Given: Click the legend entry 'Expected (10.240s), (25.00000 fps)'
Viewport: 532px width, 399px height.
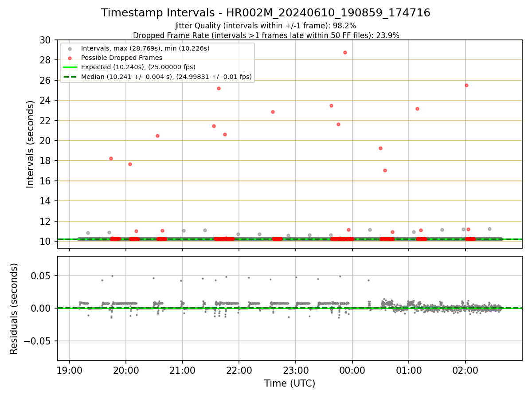Looking at the screenshot, I should click(x=138, y=67).
